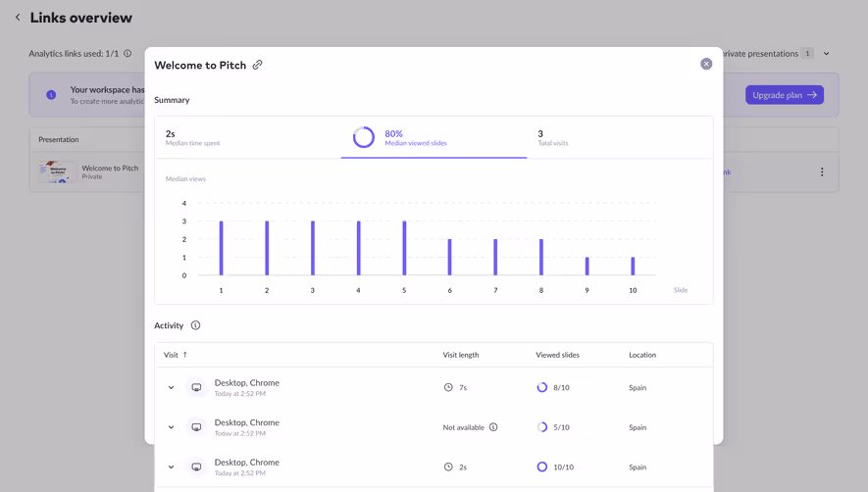
Task: Click the chart bar for slide 9
Action: (x=587, y=267)
